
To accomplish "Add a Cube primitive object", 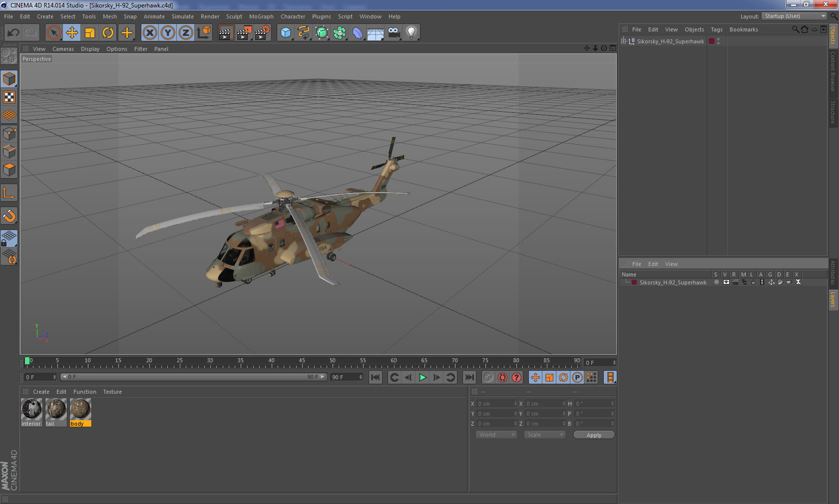I will click(x=286, y=33).
